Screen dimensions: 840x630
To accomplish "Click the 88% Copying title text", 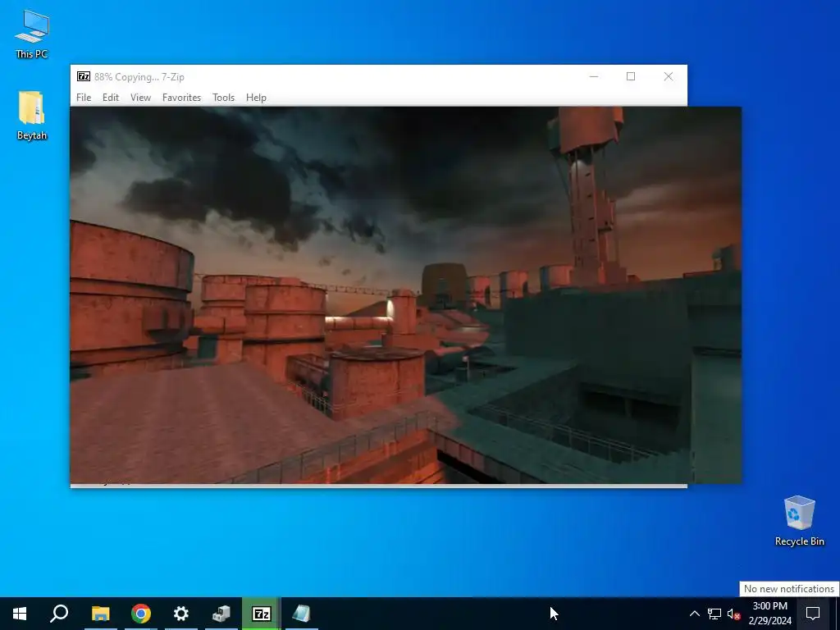I will (139, 76).
